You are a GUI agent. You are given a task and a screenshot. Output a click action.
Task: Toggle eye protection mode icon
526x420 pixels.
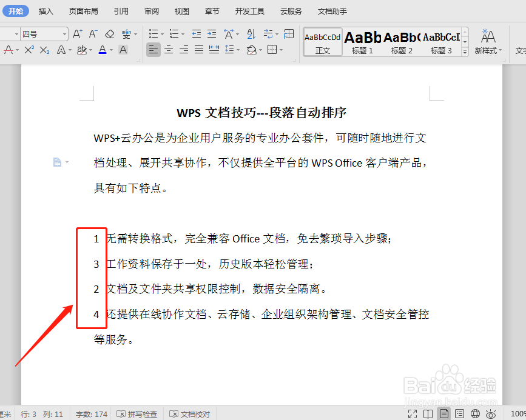(x=491, y=414)
